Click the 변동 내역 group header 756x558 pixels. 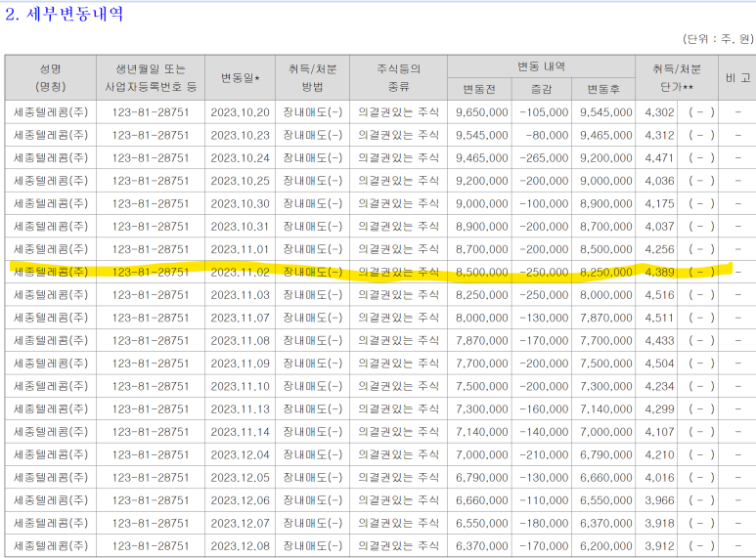(x=541, y=66)
